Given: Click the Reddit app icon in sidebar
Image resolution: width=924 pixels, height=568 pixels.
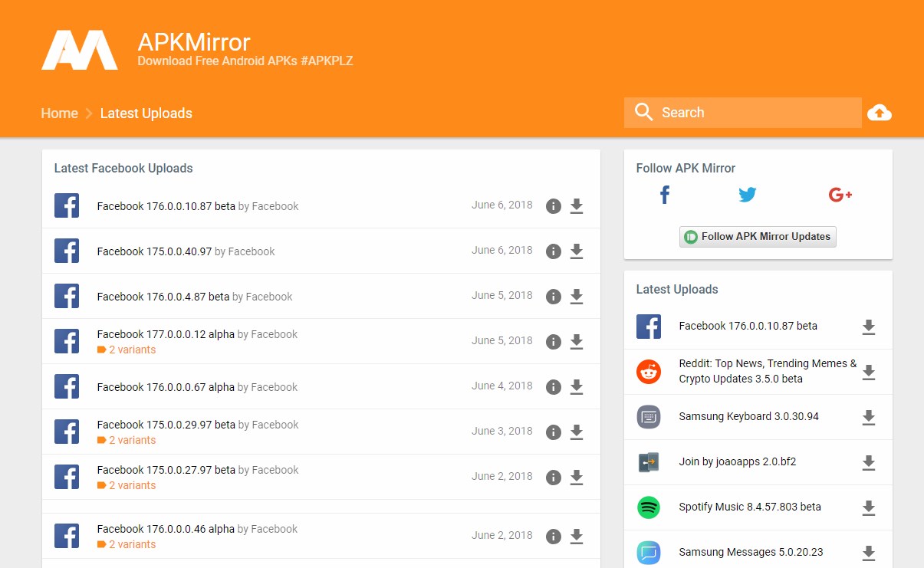Looking at the screenshot, I should coord(649,372).
